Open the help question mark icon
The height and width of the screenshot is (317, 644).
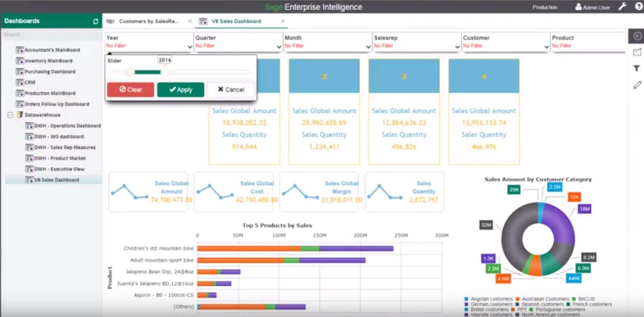639,7
